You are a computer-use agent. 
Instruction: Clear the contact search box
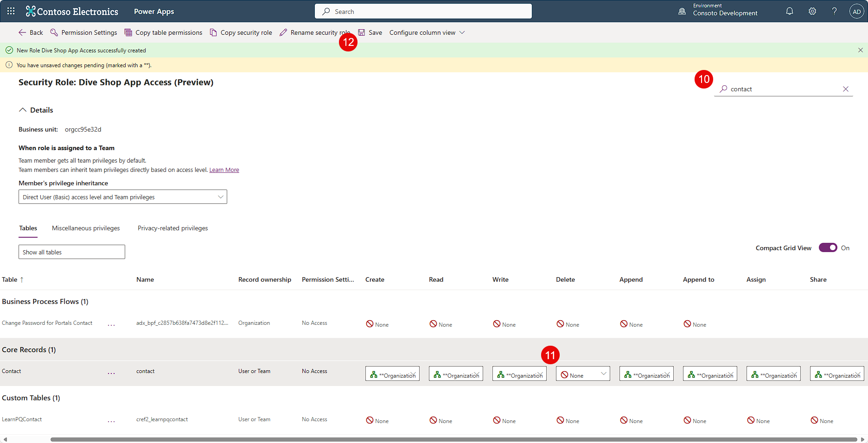pyautogui.click(x=846, y=89)
